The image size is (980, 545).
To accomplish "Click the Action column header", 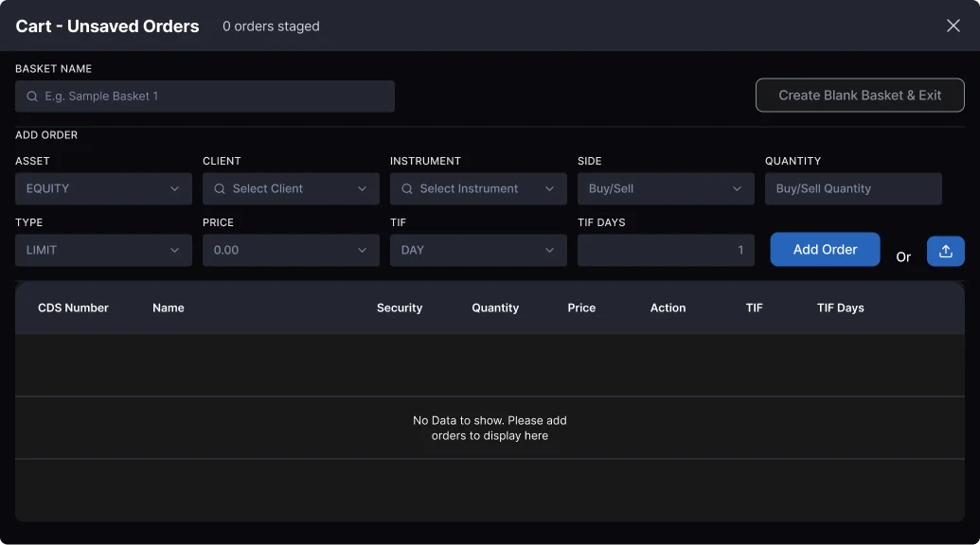I will (668, 308).
